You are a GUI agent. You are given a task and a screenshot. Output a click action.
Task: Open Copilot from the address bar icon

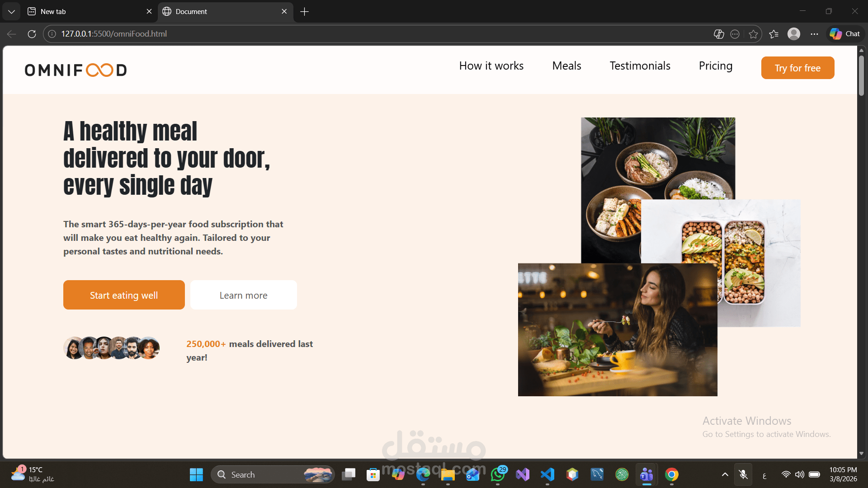719,33
